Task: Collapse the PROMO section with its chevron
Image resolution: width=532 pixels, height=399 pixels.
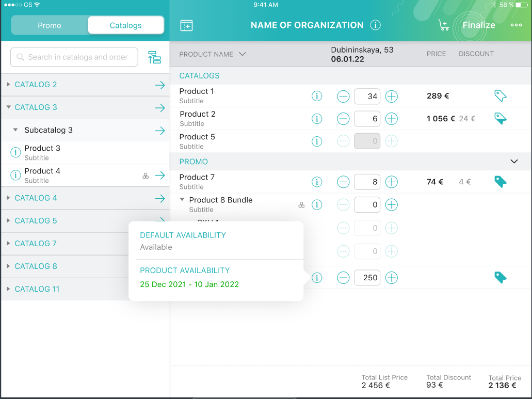Action: (x=514, y=161)
